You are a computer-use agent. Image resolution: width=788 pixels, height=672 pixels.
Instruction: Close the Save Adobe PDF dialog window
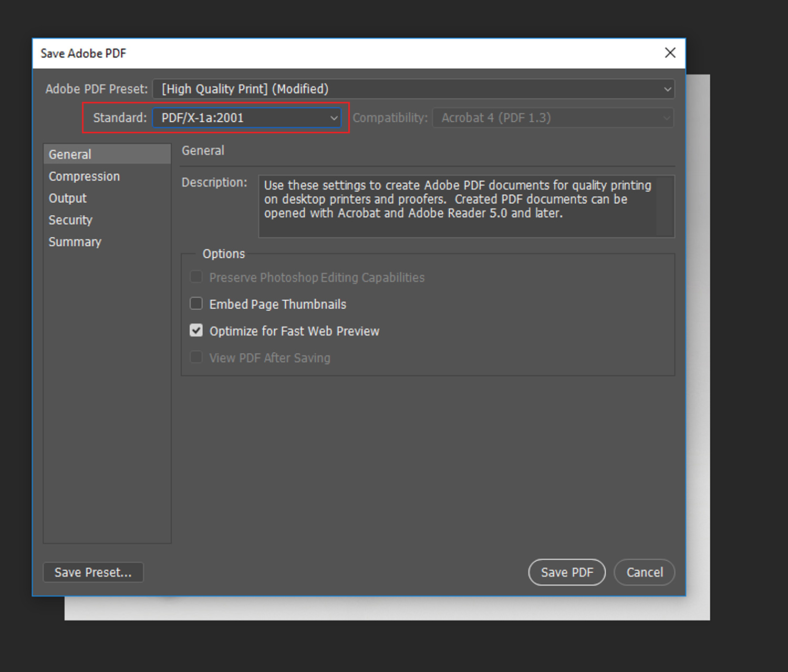[x=670, y=52]
